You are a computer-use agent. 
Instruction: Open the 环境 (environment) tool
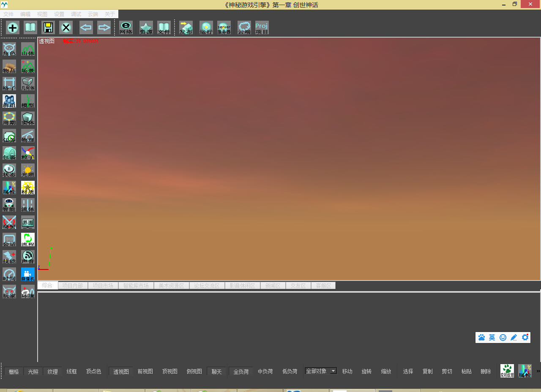[28, 291]
